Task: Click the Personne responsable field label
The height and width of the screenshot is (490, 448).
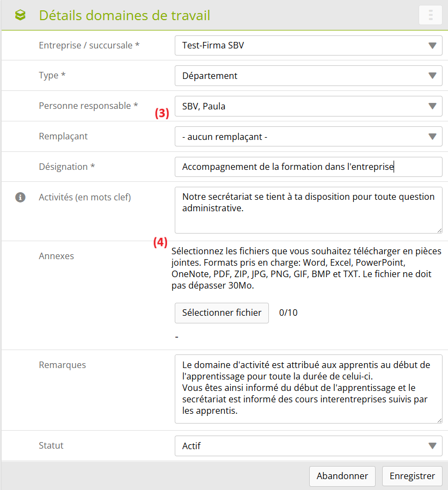Action: pos(88,106)
